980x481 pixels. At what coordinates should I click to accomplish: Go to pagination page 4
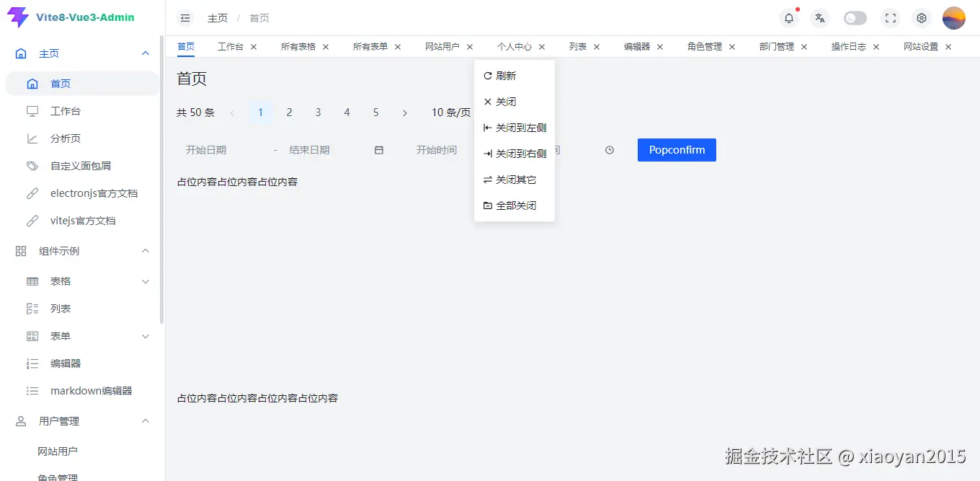pyautogui.click(x=347, y=112)
